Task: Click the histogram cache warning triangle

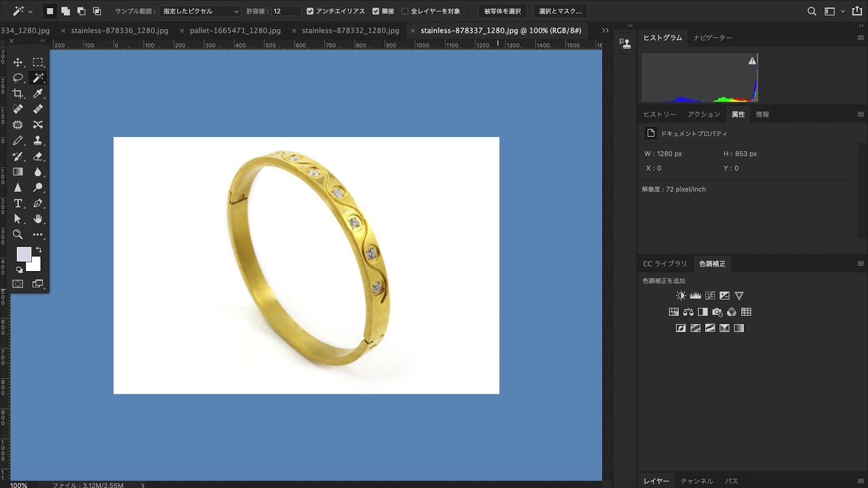Action: [752, 61]
